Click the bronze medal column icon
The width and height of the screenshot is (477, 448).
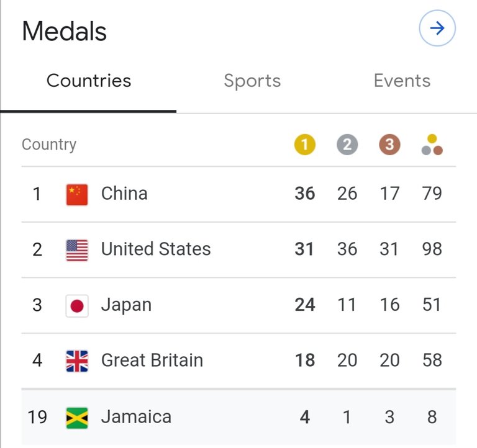pos(389,145)
